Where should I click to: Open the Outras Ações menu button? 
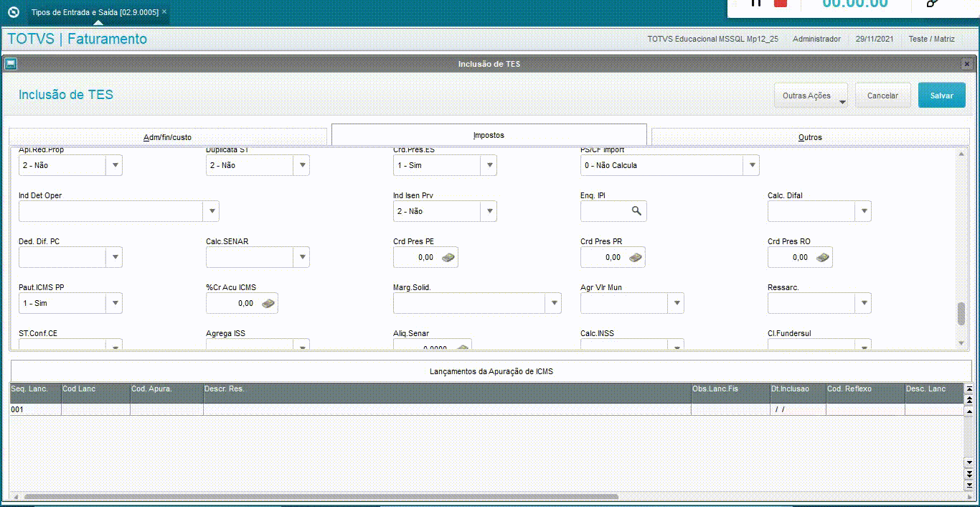(811, 96)
